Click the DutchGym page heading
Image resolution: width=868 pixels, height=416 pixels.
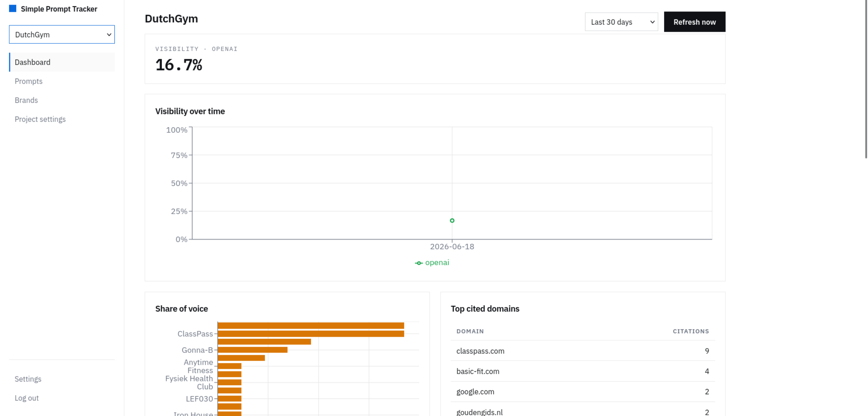[171, 19]
